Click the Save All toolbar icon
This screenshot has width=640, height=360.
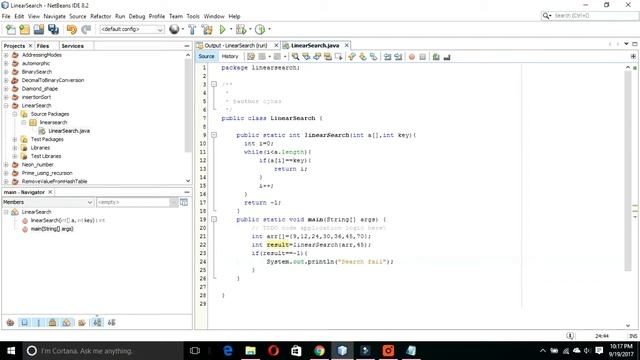[53, 29]
